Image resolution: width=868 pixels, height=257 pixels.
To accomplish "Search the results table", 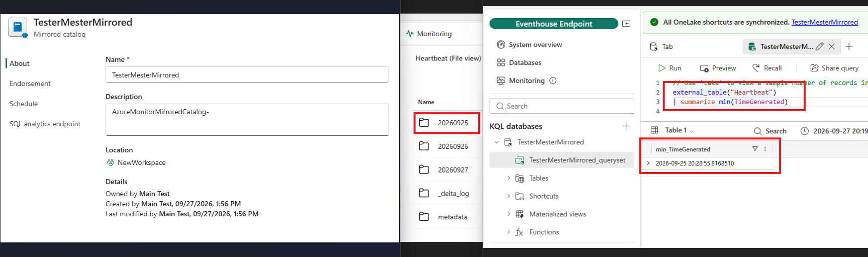I will click(770, 131).
